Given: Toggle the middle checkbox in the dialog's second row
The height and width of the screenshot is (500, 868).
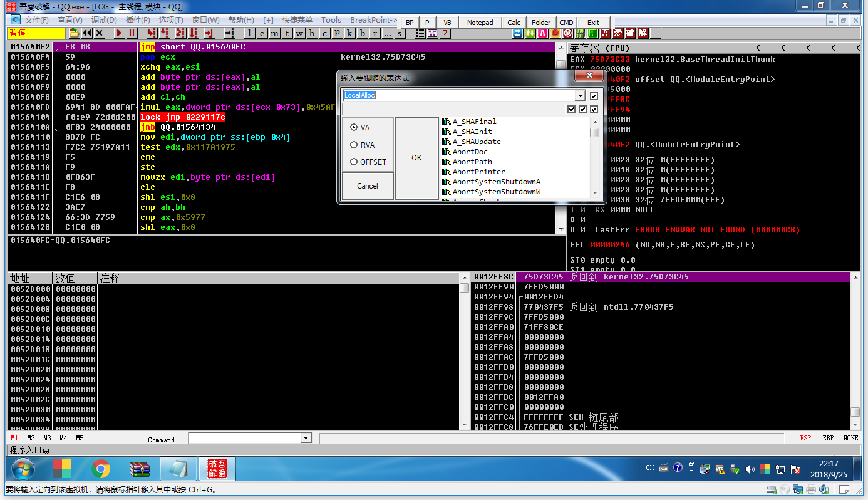Looking at the screenshot, I should [583, 109].
